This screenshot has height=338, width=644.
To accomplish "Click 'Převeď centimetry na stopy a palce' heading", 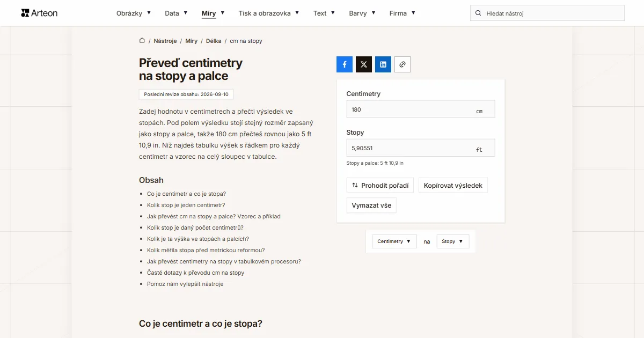I will 191,69.
